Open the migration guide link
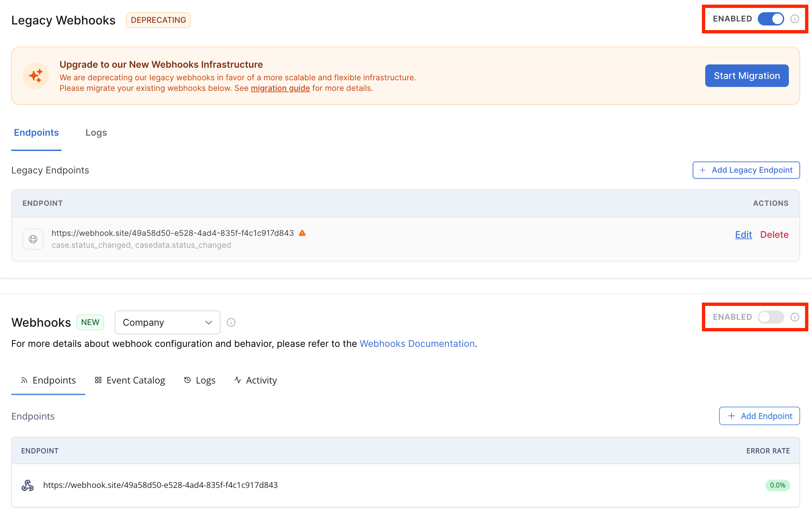 point(280,88)
